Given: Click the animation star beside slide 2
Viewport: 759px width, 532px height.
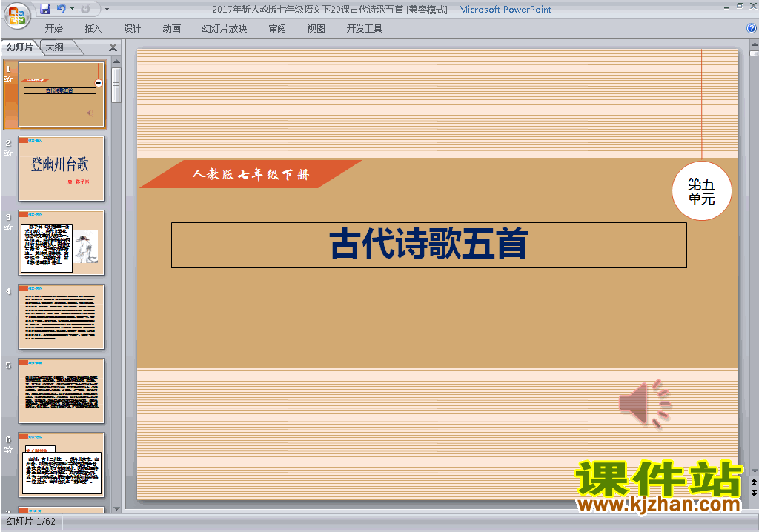Looking at the screenshot, I should [x=8, y=153].
